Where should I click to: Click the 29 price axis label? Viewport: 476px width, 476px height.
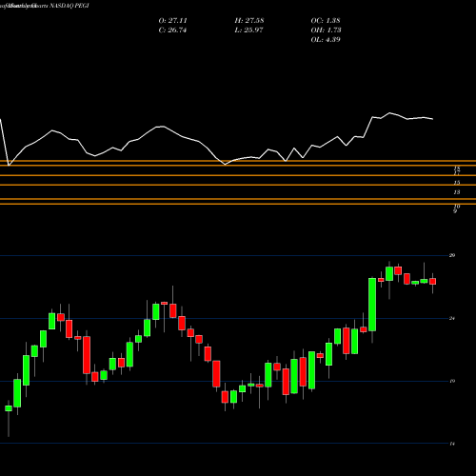click(452, 255)
